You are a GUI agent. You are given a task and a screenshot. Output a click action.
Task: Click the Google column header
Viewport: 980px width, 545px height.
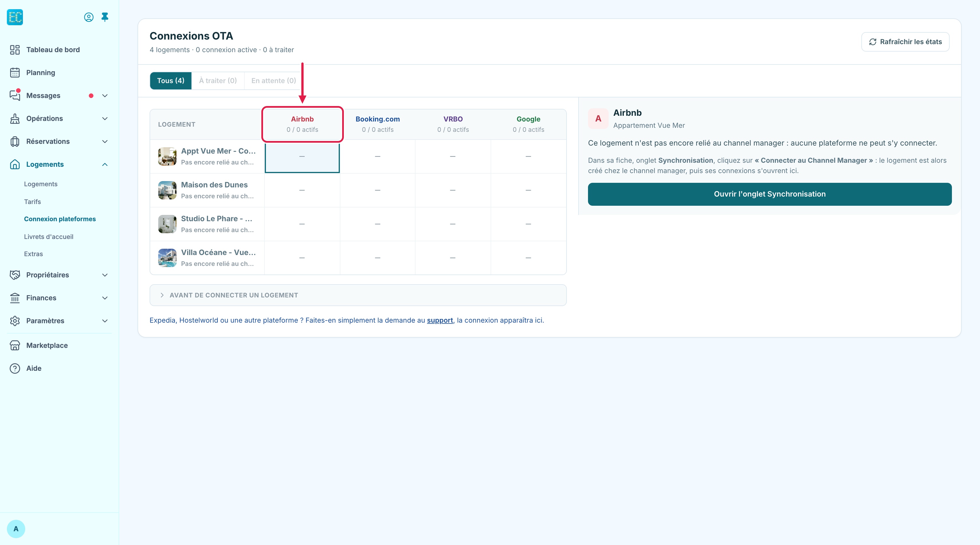528,124
